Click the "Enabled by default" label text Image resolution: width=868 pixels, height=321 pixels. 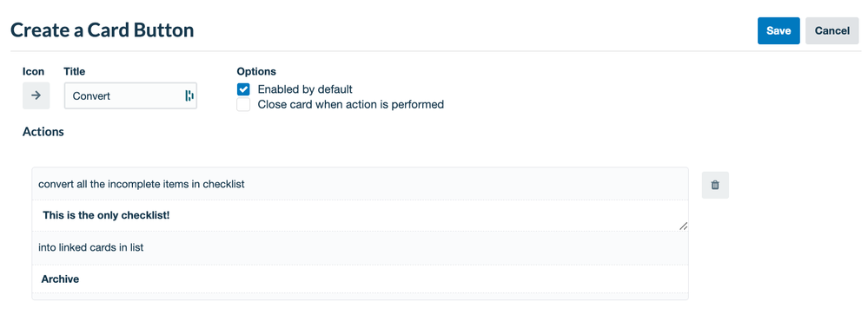click(305, 89)
